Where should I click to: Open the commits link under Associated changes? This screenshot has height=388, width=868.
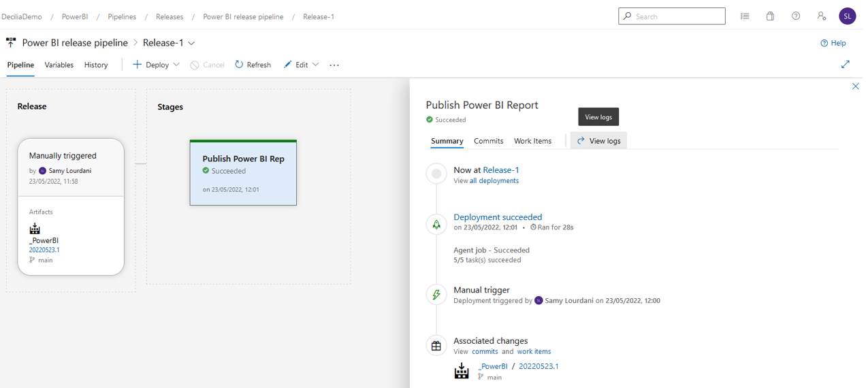coord(485,352)
